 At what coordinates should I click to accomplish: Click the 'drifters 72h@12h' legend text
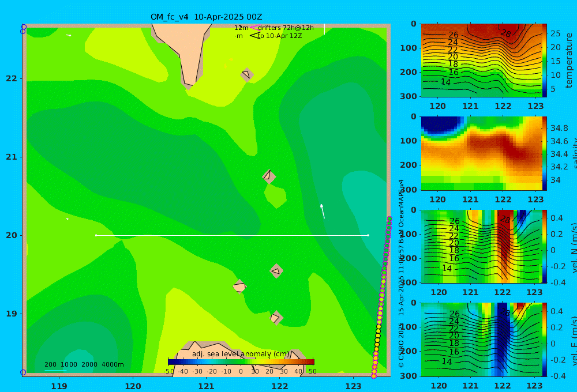coord(286,28)
